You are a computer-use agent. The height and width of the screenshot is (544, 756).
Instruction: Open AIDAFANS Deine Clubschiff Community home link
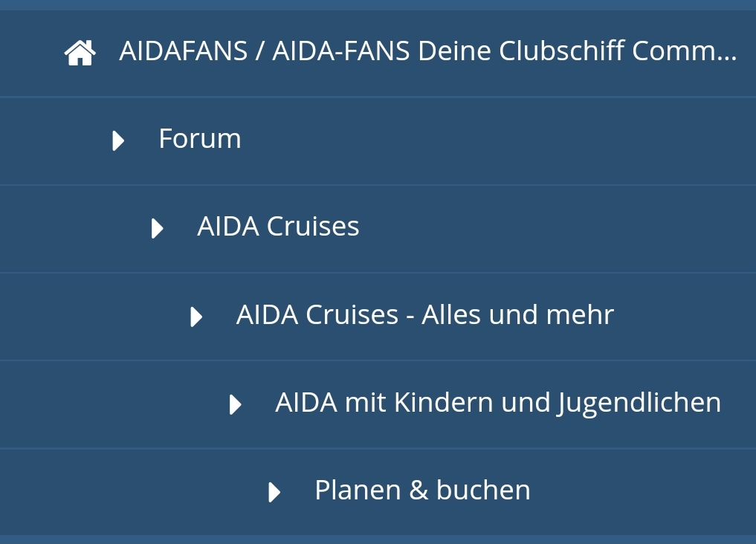(427, 52)
